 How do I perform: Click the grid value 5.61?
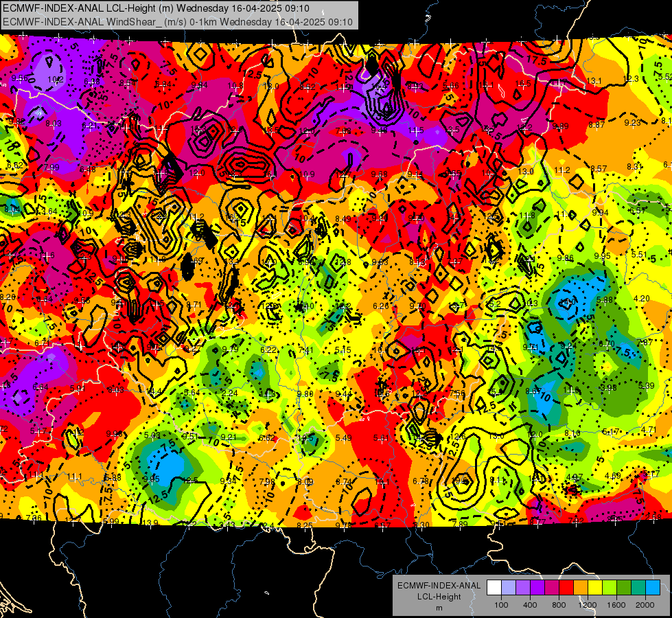[382, 438]
